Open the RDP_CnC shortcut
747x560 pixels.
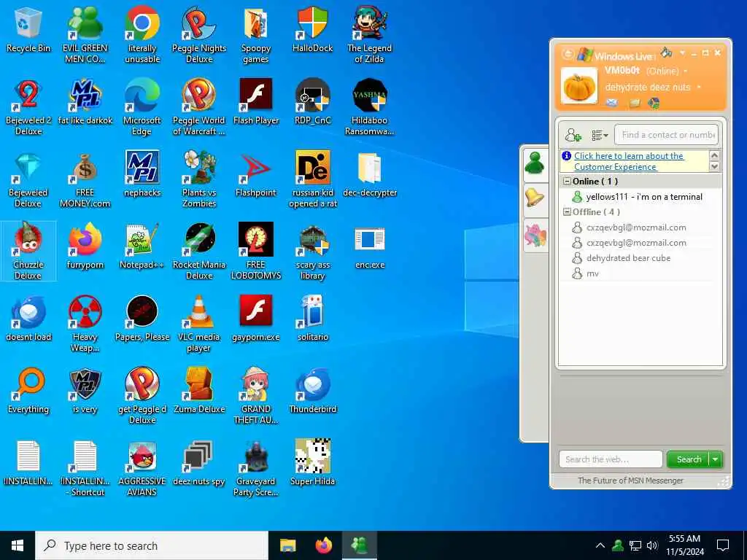tap(312, 102)
